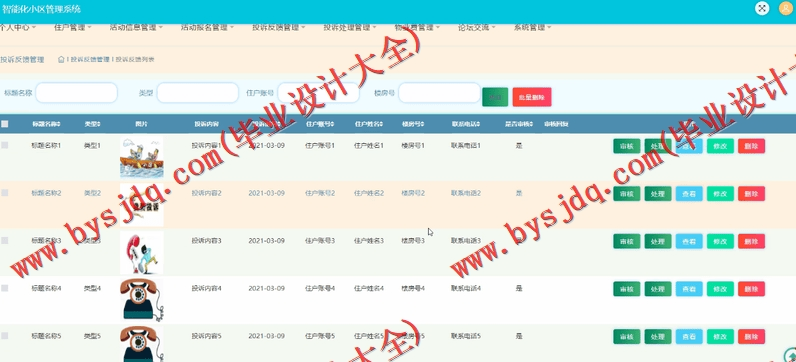The width and height of the screenshot is (796, 362).
Task: Focus the 楼房号 search input field
Action: (440, 93)
